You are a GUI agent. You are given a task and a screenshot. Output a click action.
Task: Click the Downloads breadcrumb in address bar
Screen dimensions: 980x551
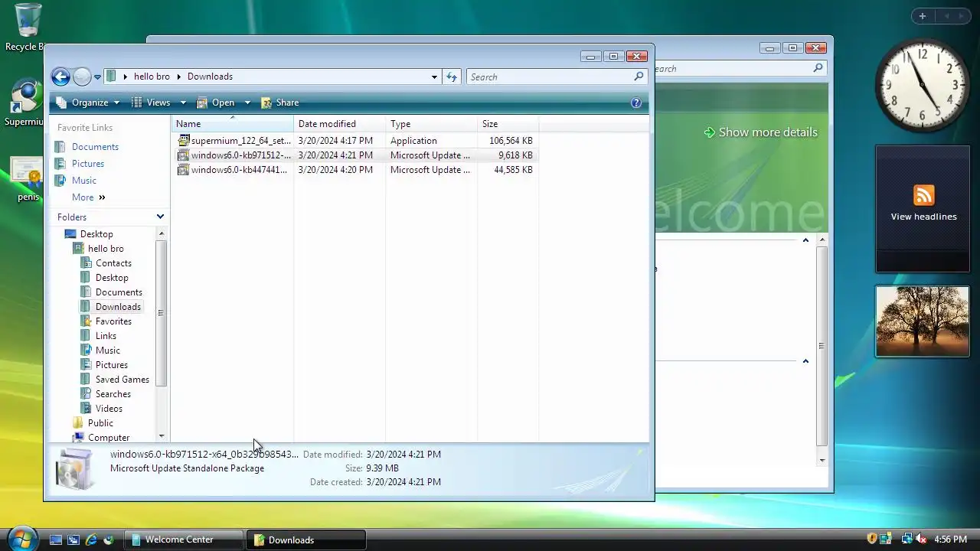point(210,77)
